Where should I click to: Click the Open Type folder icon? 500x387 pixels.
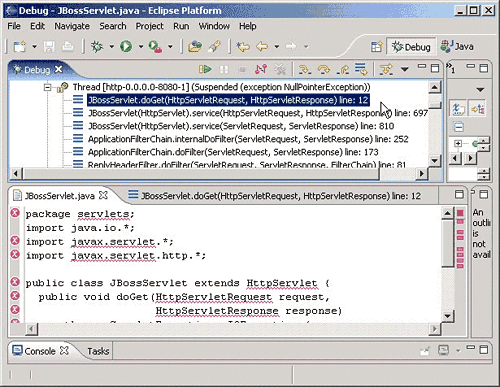pos(195,46)
